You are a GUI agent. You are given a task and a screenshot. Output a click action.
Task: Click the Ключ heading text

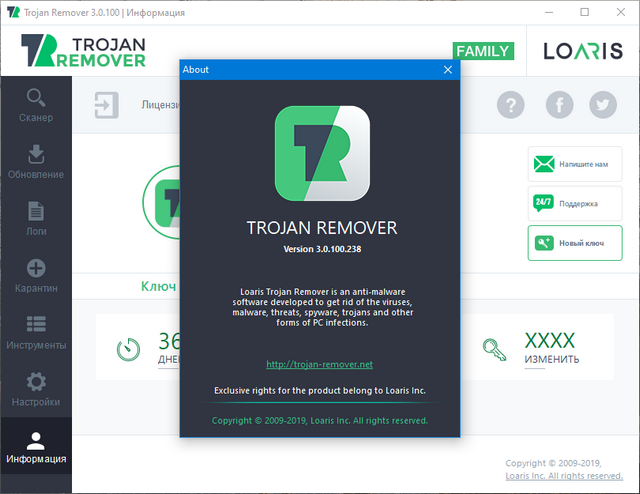(158, 286)
